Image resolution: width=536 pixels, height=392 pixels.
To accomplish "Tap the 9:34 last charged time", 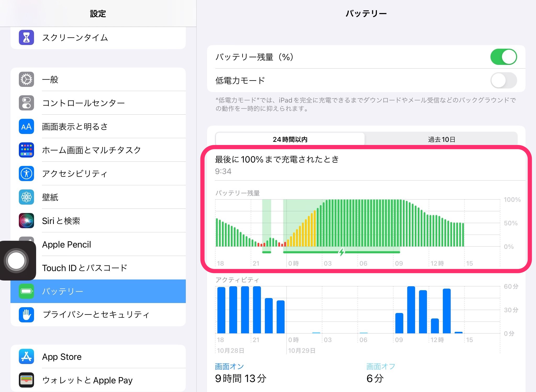I will (223, 171).
